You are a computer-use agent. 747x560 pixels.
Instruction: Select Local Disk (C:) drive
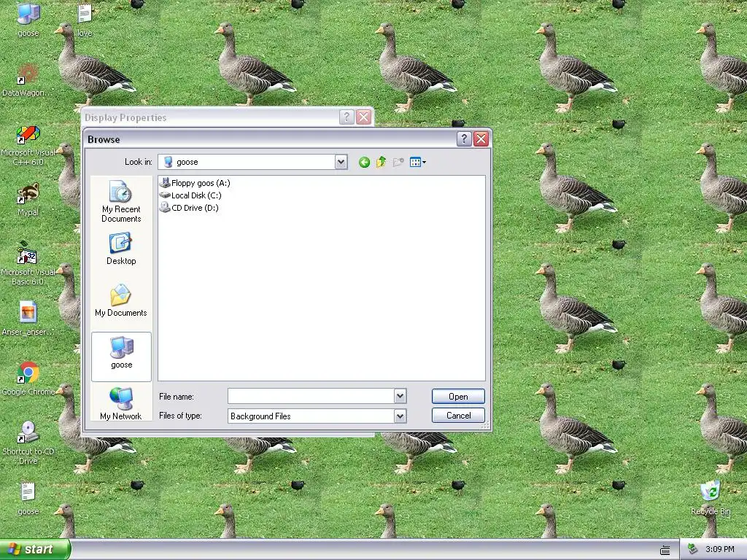[x=191, y=195]
